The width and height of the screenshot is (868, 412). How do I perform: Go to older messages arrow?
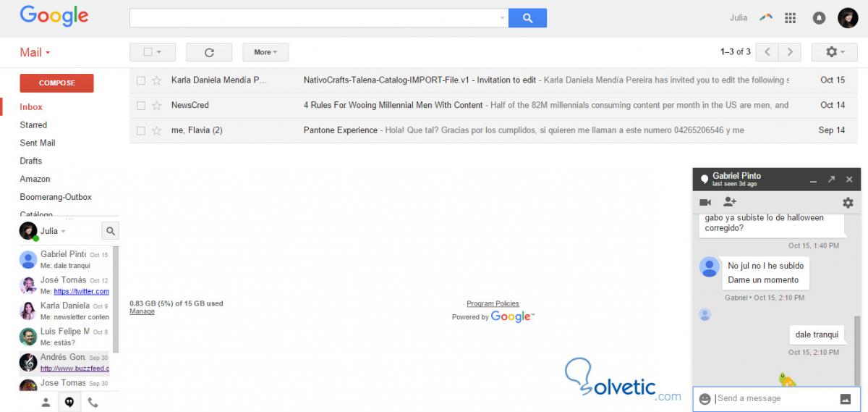[x=790, y=52]
